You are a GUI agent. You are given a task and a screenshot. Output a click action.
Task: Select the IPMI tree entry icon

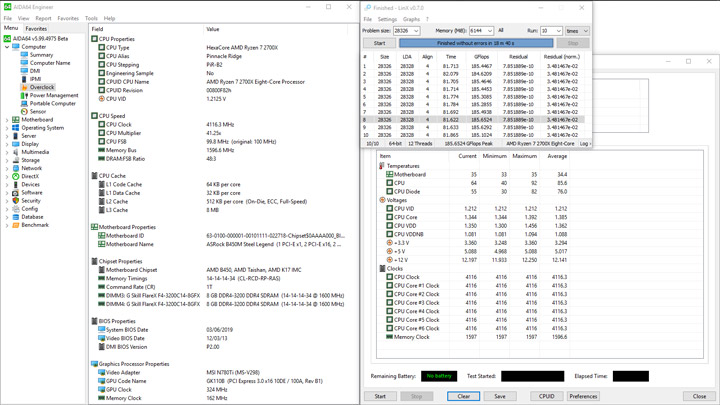click(24, 79)
